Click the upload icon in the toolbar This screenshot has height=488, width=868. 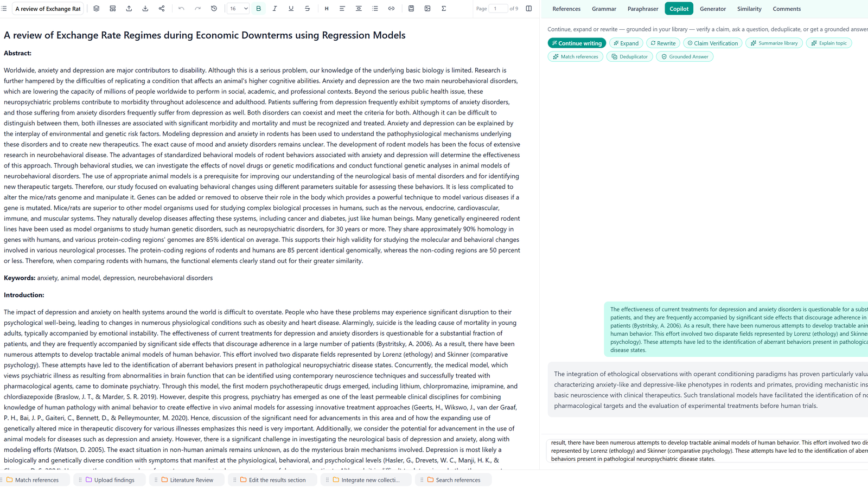click(x=129, y=9)
